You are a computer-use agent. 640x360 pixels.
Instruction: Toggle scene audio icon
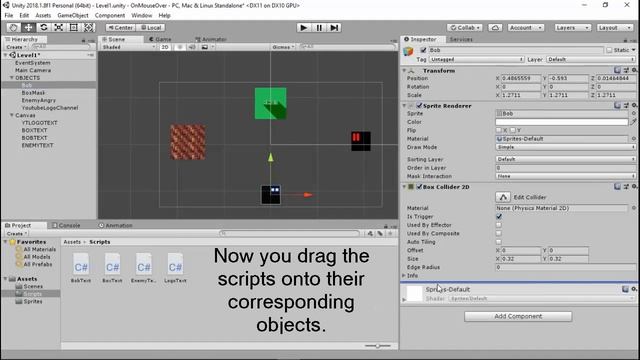point(192,47)
